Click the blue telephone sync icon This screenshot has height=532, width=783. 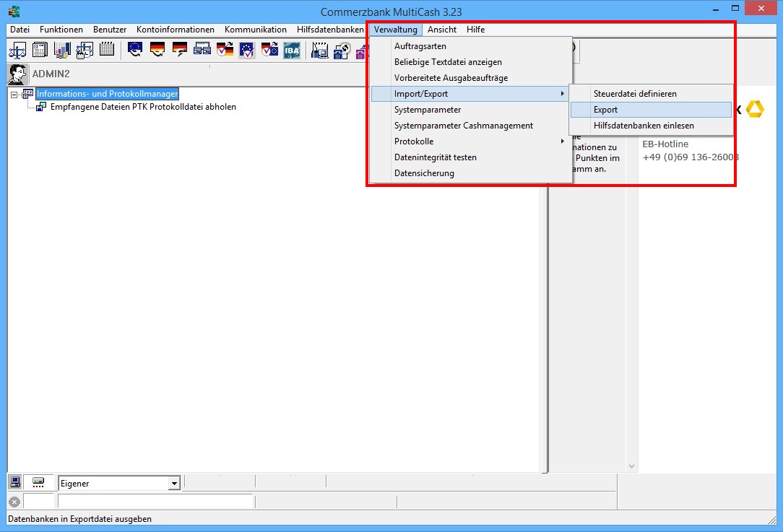342,51
